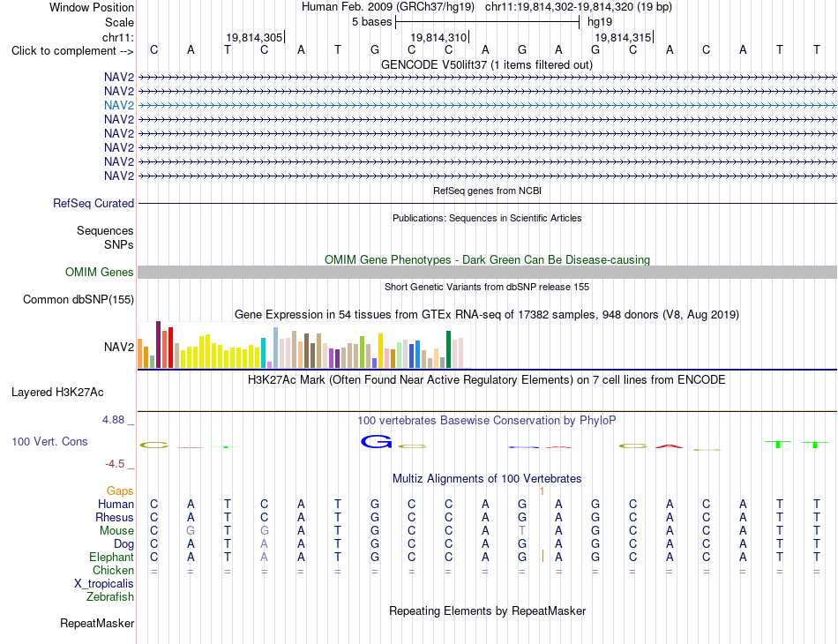Click the H3K27Ac Mark track title
Viewport: 838px width, 644px height.
(487, 380)
